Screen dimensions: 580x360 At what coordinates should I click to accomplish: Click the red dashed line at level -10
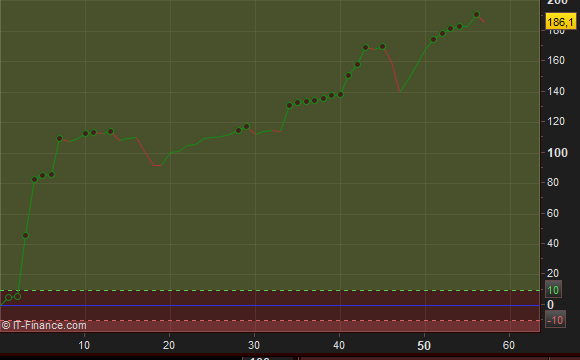pyautogui.click(x=270, y=320)
